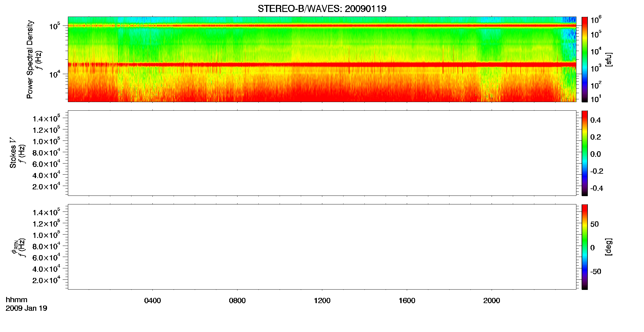
Task: Click the 0800 time axis label
Action: click(x=237, y=301)
